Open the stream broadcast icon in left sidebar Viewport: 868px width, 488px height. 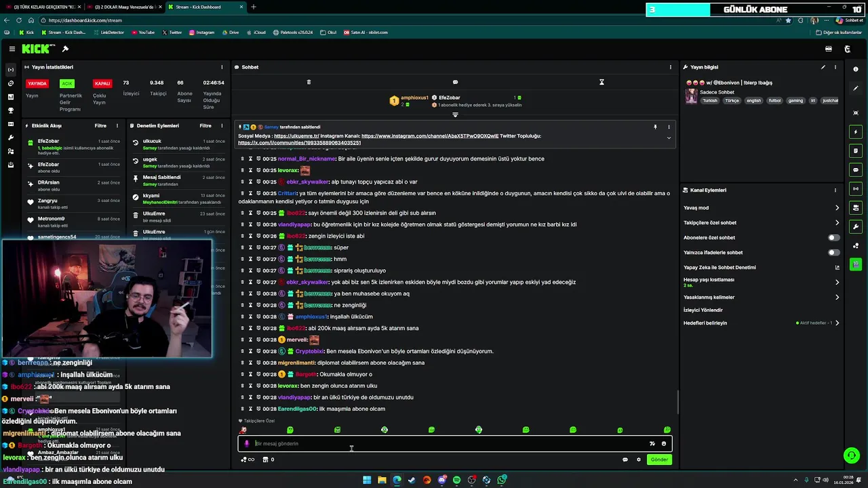pos(11,70)
